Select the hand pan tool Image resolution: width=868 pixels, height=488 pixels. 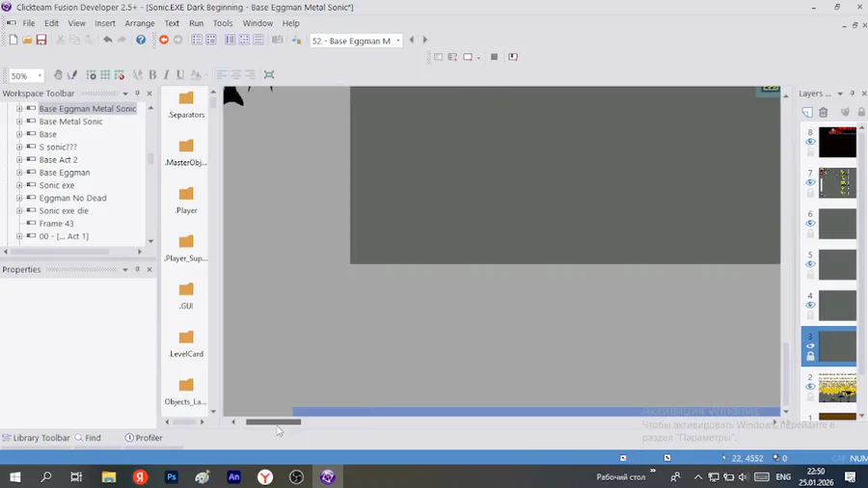point(58,74)
